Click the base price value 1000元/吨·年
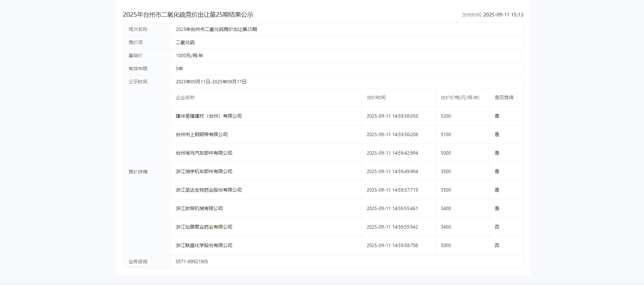 [189, 55]
